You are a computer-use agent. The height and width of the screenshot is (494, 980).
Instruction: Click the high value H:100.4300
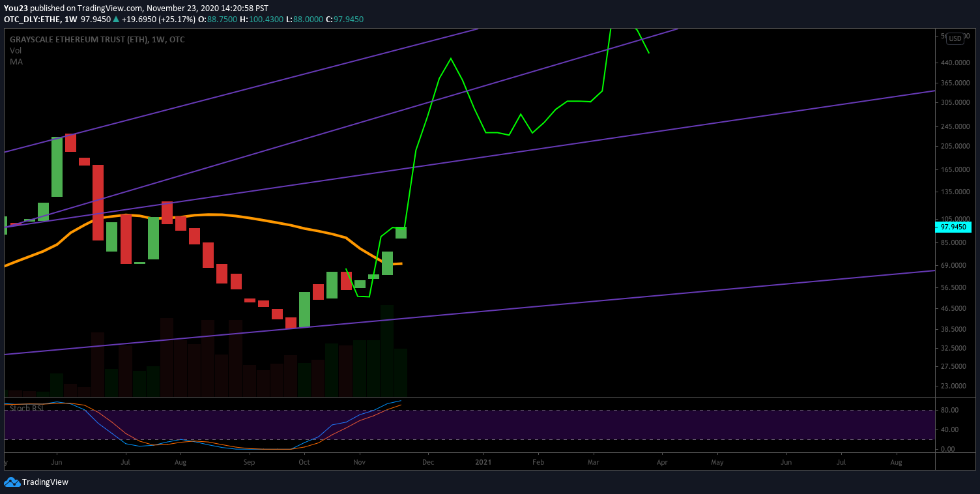262,20
